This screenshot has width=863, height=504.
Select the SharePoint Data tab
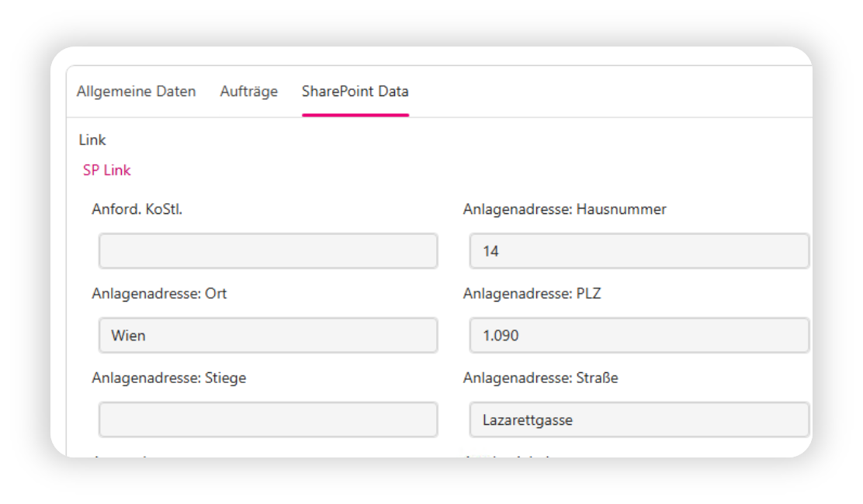pyautogui.click(x=355, y=91)
